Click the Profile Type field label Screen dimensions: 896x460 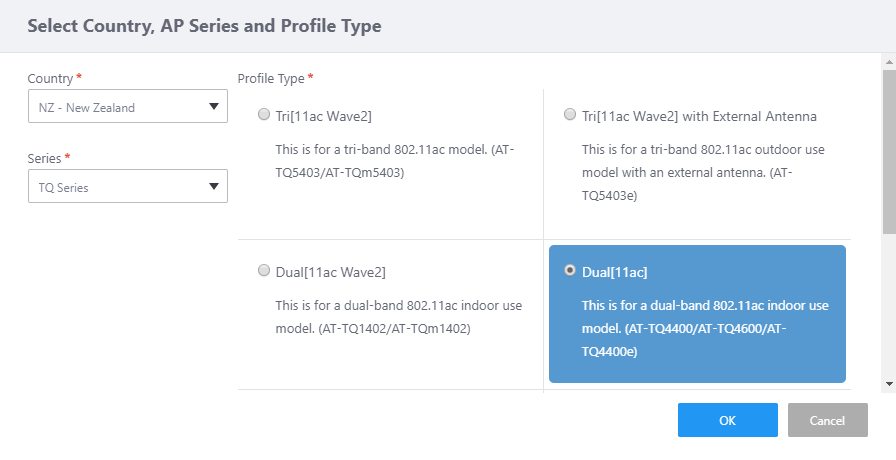pyautogui.click(x=272, y=78)
